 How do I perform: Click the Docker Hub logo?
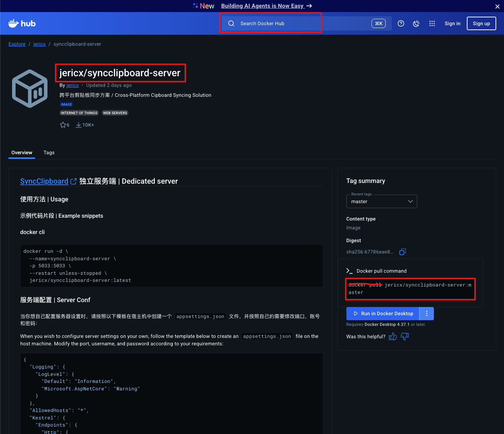click(22, 23)
